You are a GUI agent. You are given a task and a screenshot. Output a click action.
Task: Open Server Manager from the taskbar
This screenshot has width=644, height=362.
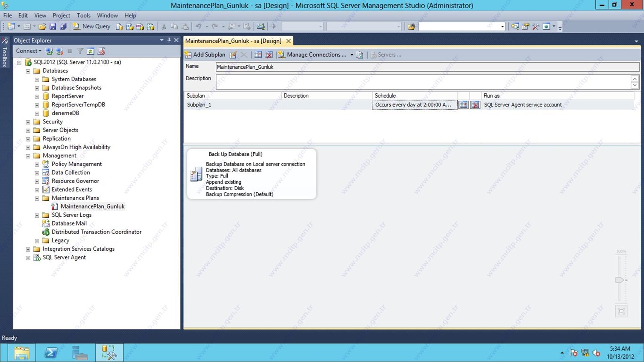80,353
